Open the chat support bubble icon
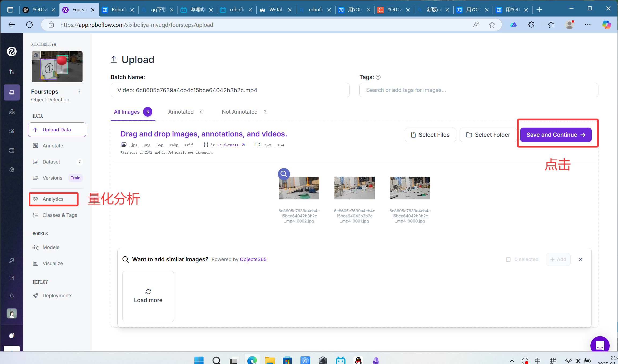The height and width of the screenshot is (364, 618). [600, 345]
